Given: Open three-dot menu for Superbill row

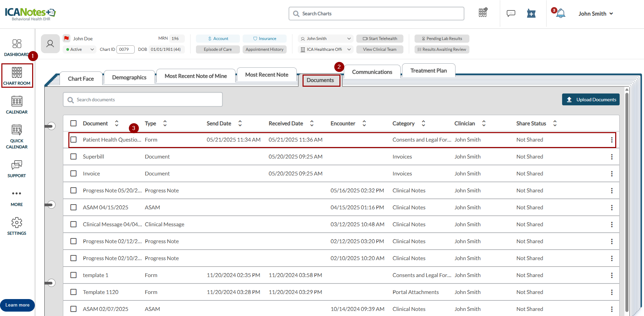Looking at the screenshot, I should (x=612, y=157).
